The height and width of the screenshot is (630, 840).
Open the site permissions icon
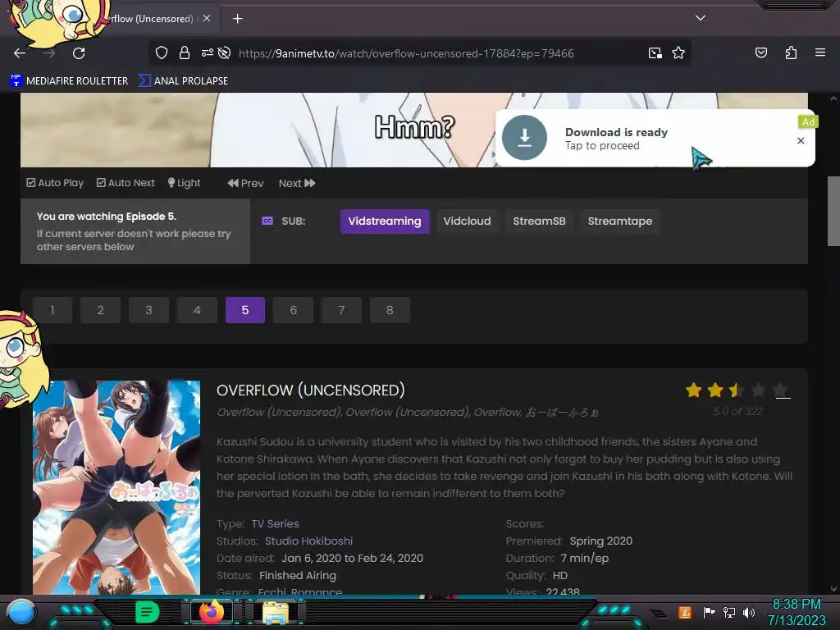tap(208, 53)
